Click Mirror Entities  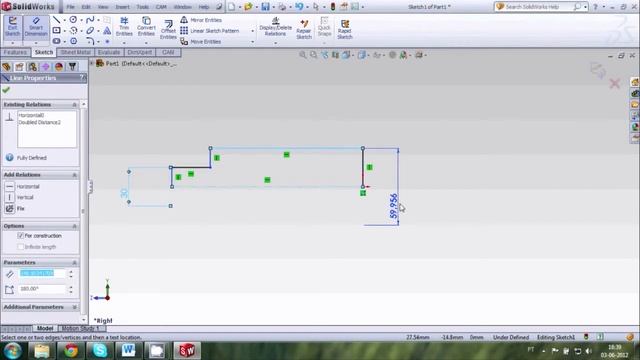201,20
